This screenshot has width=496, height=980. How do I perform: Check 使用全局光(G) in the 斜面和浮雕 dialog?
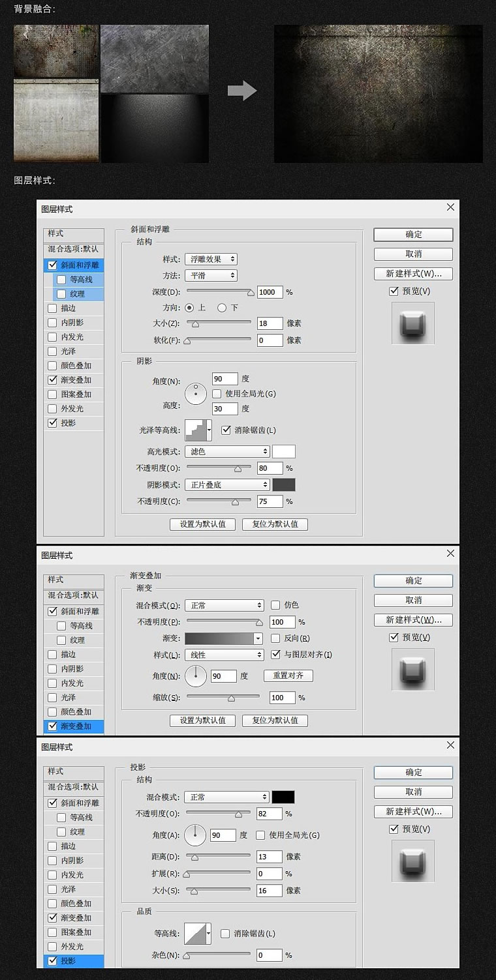pyautogui.click(x=217, y=394)
